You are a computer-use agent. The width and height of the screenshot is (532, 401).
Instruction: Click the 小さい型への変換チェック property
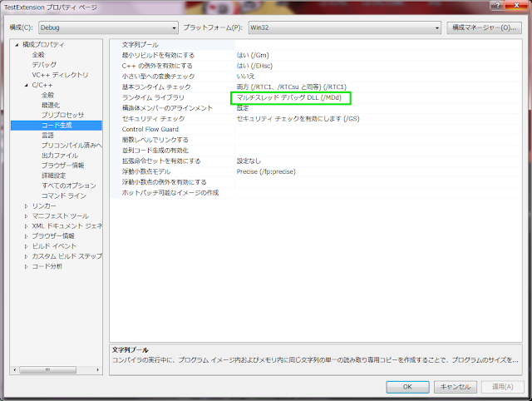[x=158, y=77]
